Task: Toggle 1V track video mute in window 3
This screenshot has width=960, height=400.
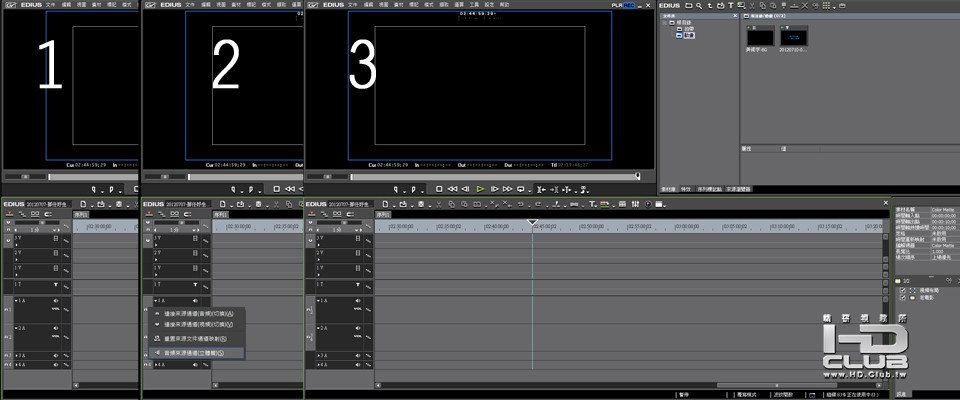Action: click(358, 268)
